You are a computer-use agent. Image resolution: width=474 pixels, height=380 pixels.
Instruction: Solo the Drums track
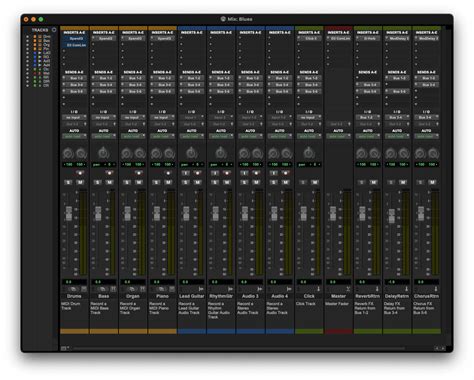click(x=68, y=182)
